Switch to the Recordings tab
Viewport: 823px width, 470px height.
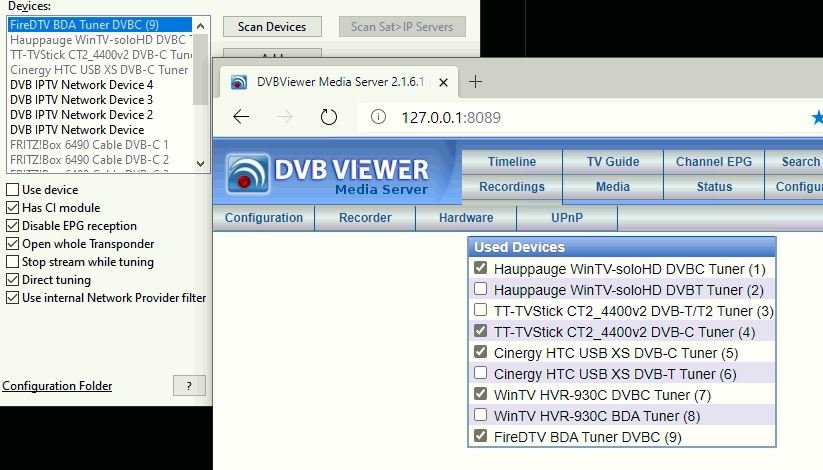(511, 187)
